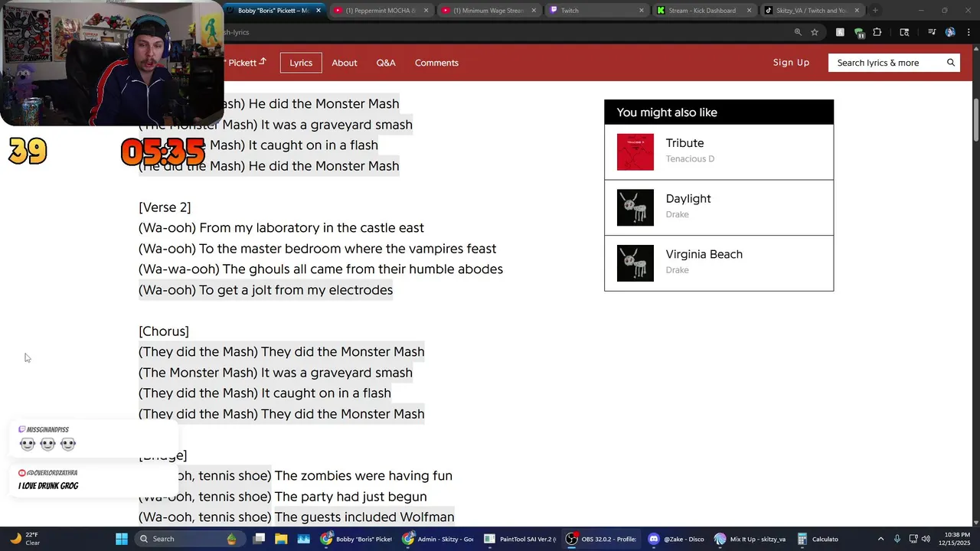Image resolution: width=980 pixels, height=551 pixels.
Task: Go to the Comments section
Action: (x=436, y=63)
